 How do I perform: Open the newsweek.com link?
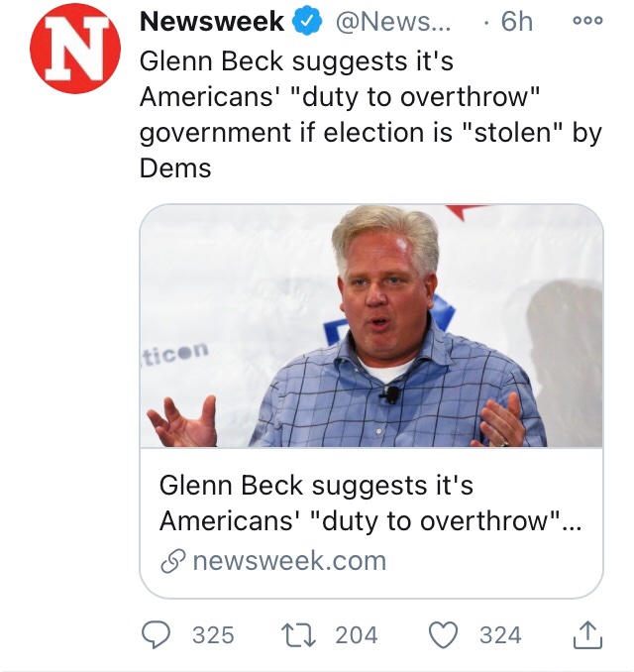click(x=288, y=560)
